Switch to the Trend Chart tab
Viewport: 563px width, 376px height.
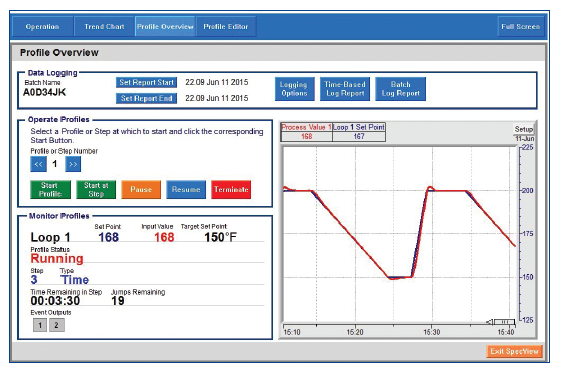[x=104, y=27]
